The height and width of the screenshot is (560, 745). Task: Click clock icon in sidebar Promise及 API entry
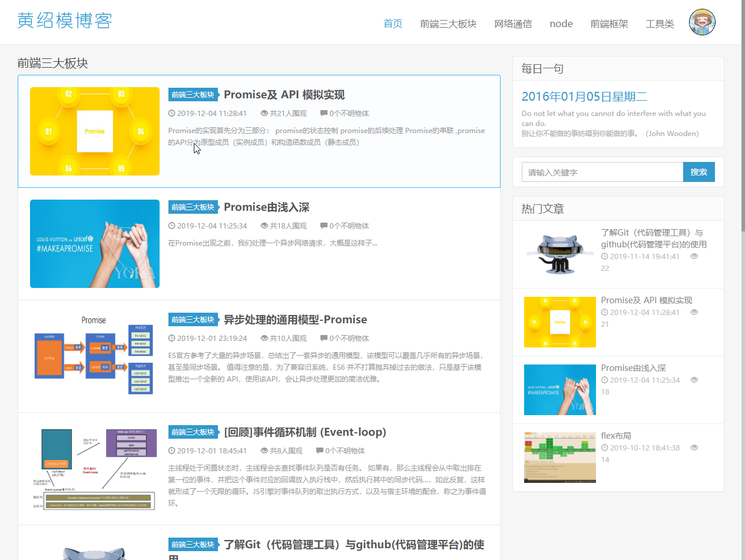[x=604, y=312]
